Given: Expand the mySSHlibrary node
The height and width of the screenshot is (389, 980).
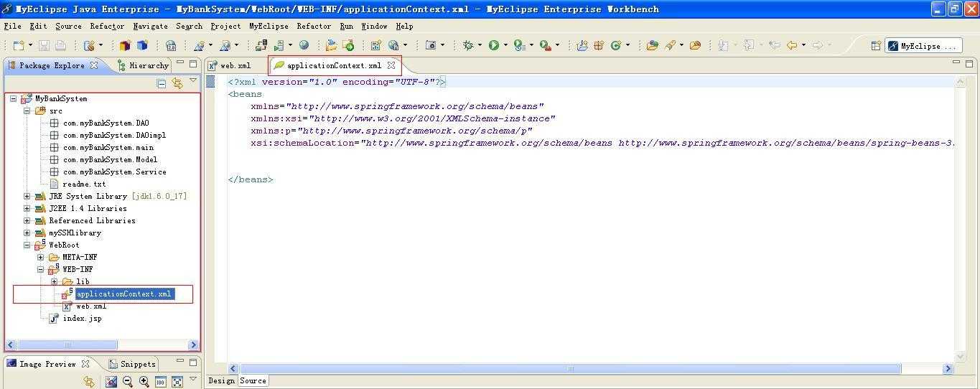Looking at the screenshot, I should point(27,233).
